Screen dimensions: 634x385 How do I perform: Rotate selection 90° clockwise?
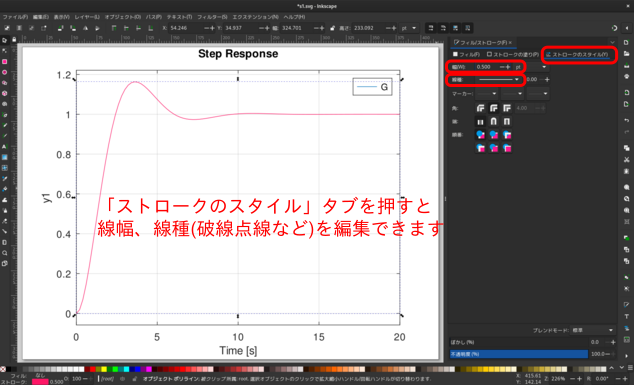(x=73, y=28)
